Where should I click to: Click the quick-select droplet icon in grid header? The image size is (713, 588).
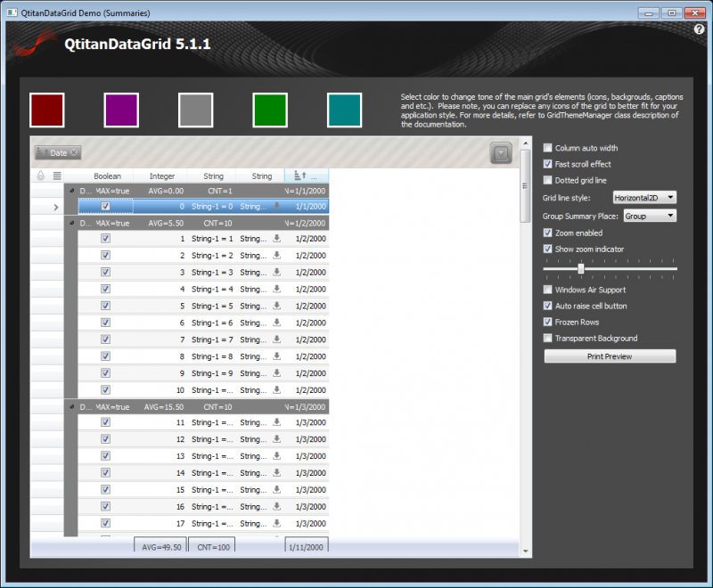click(x=41, y=176)
